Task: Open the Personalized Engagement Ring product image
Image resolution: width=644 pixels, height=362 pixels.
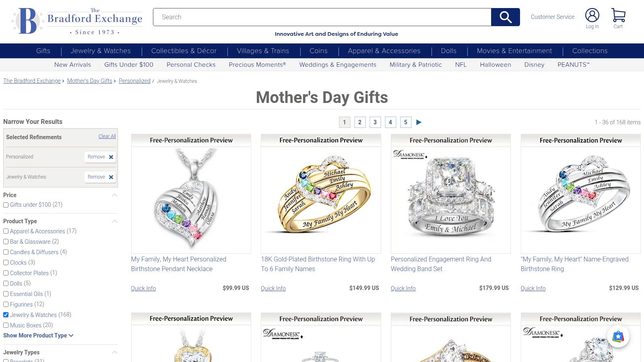Action: (x=450, y=194)
